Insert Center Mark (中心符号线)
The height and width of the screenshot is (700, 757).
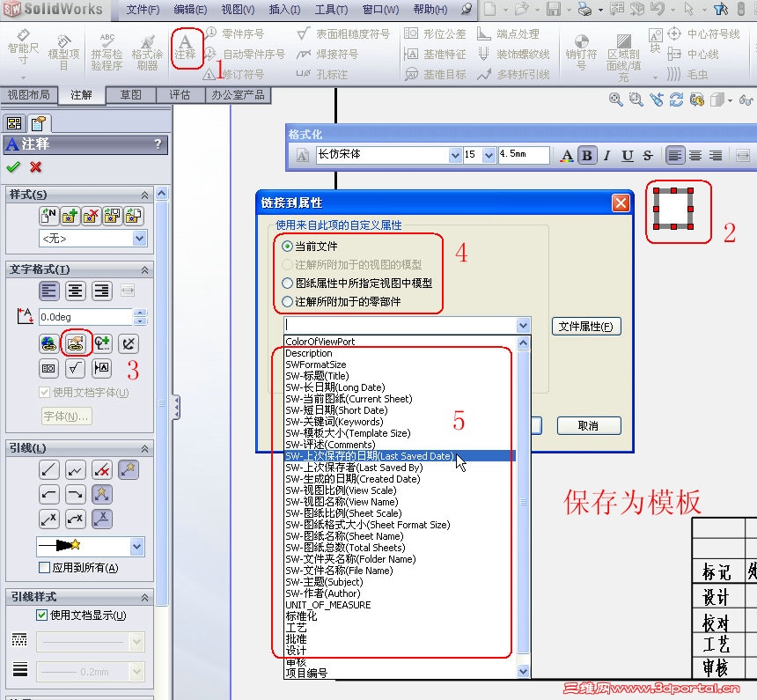(x=704, y=33)
